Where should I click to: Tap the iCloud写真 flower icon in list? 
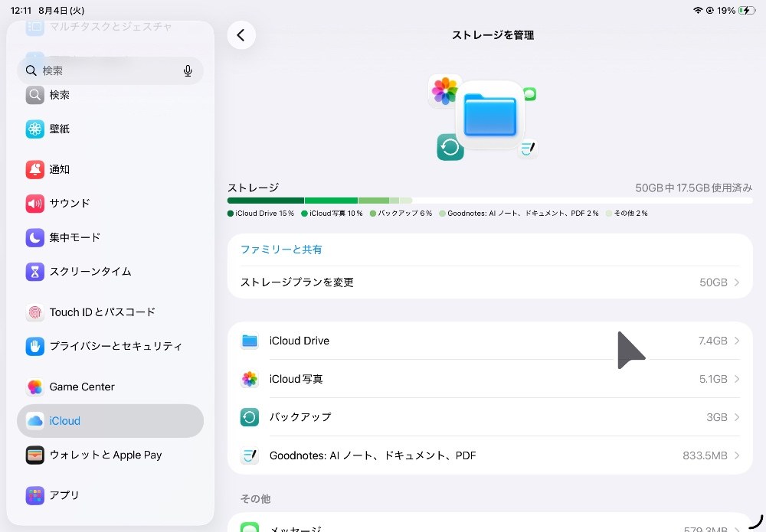pos(250,379)
